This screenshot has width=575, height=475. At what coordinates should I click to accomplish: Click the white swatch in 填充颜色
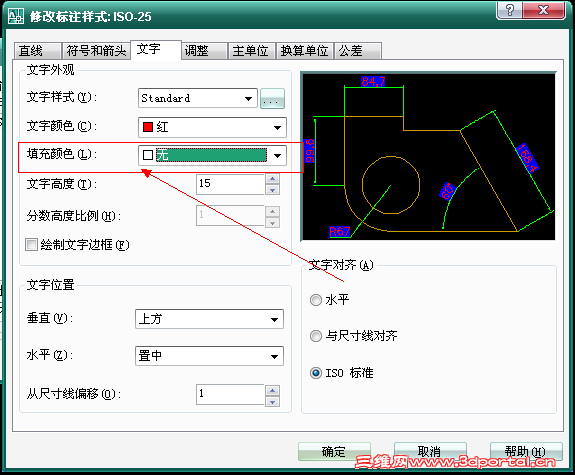[148, 155]
